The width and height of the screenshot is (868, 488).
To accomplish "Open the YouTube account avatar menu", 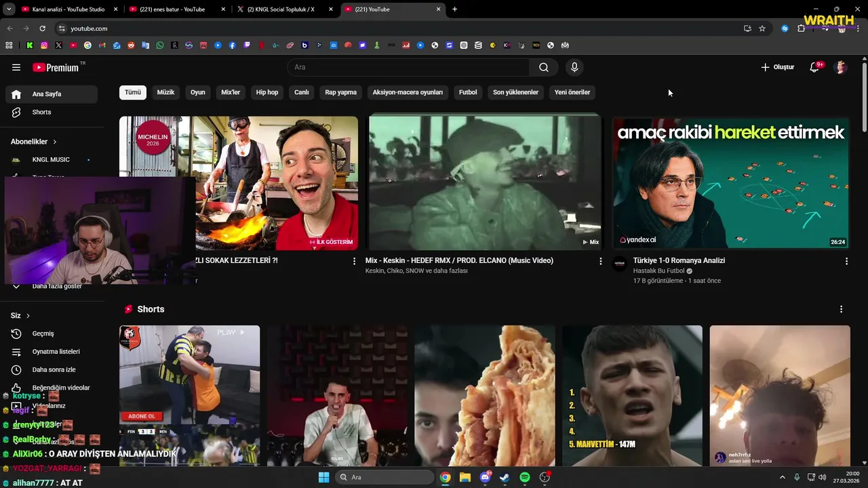I will [841, 67].
